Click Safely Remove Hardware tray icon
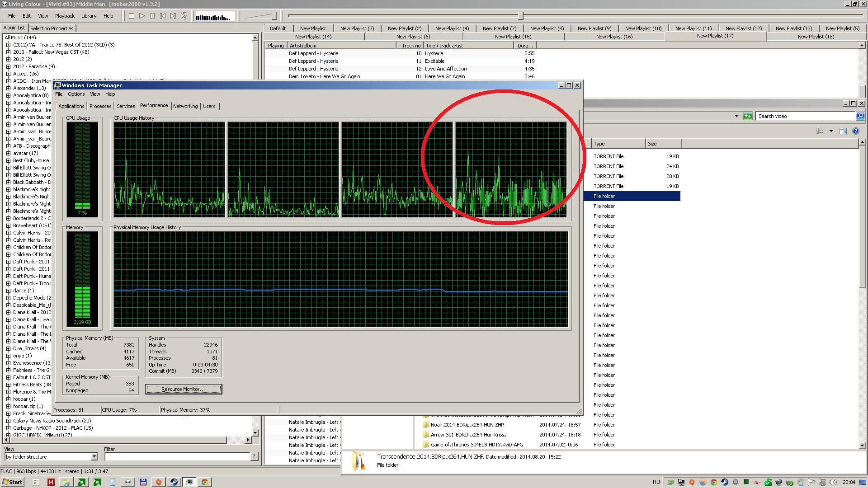 click(790, 482)
